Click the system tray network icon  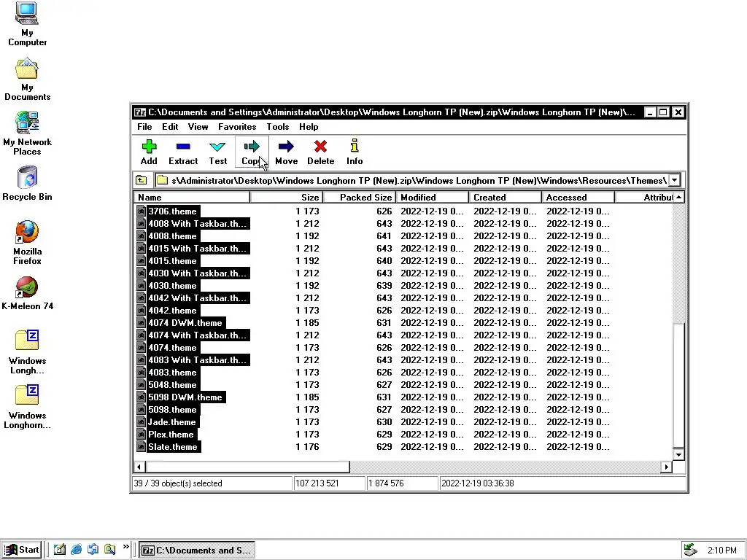[690, 550]
